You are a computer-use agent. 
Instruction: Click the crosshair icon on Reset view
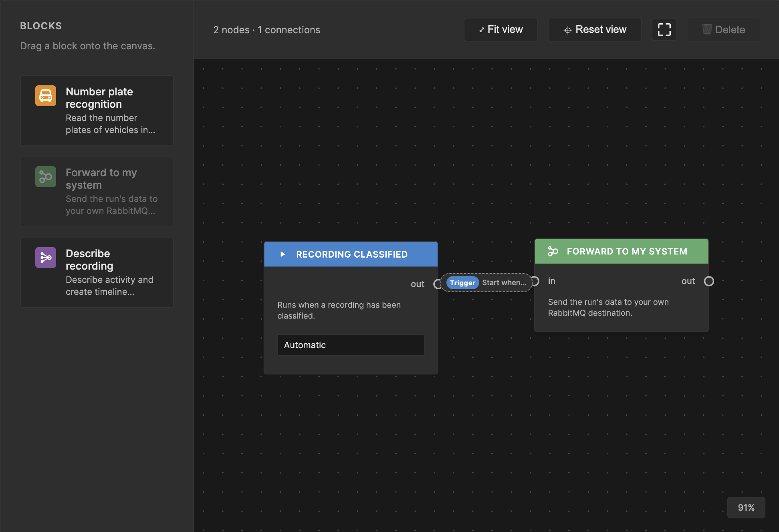(567, 30)
